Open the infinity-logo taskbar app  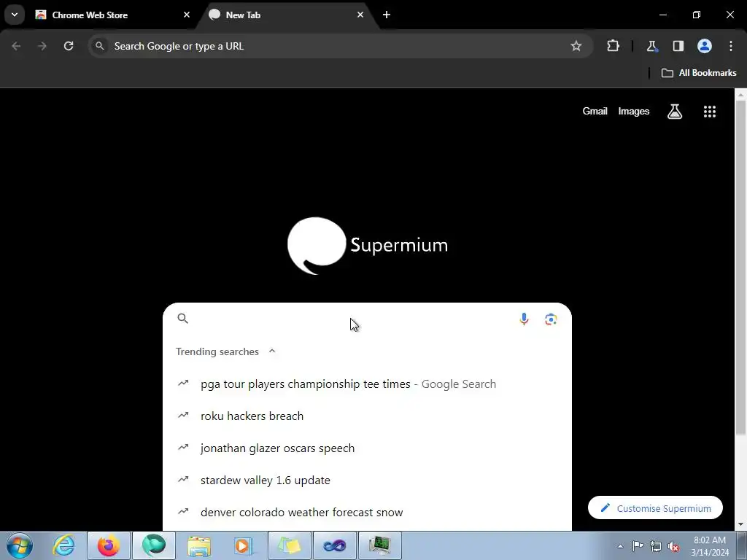coord(335,545)
